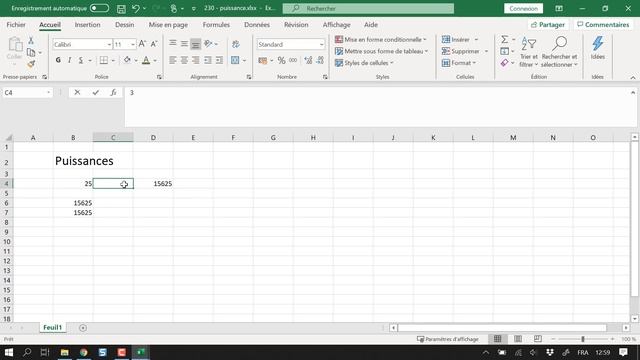Click the AutoSum sigma icon
This screenshot has width=640, height=360.
[x=504, y=40]
